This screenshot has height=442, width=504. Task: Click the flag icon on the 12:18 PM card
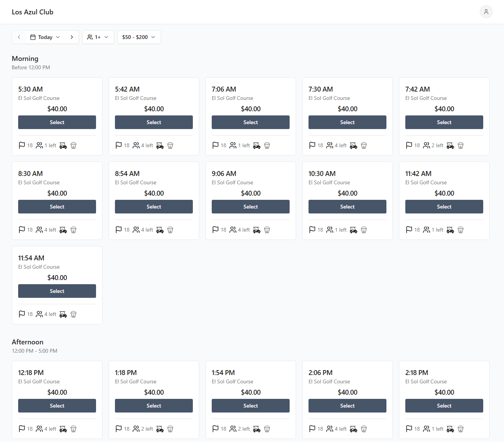coord(21,428)
